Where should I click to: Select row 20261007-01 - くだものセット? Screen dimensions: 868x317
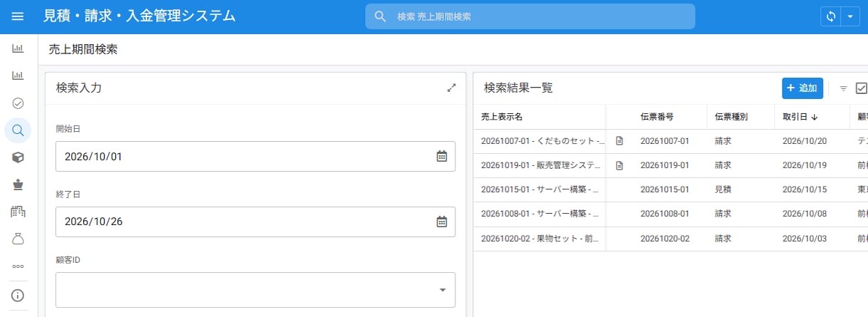(x=670, y=141)
